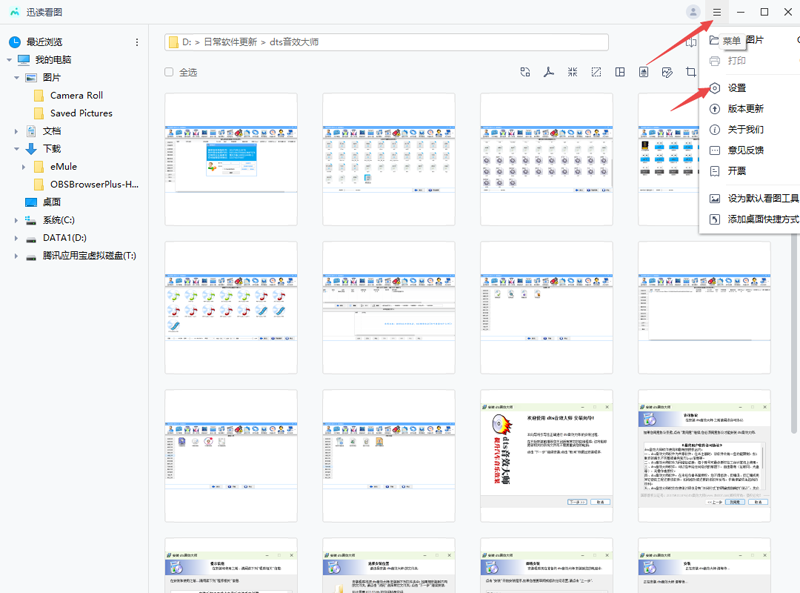Click the image compress toolbar icon
This screenshot has height=593, width=800.
tap(572, 72)
